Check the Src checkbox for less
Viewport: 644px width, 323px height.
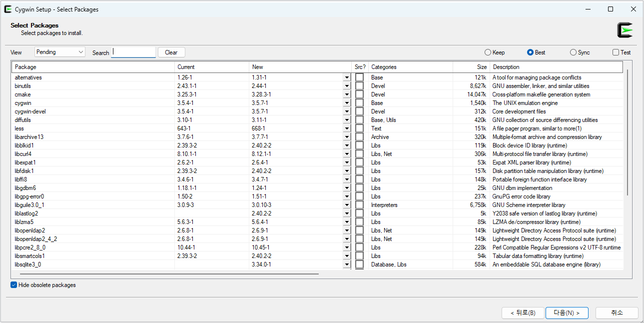360,128
